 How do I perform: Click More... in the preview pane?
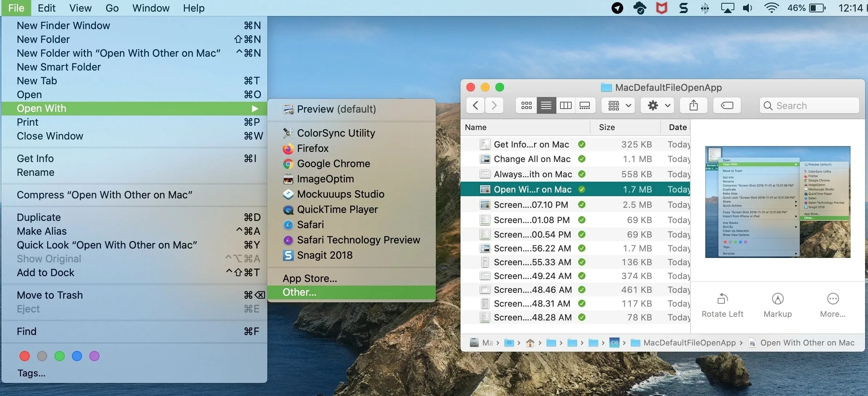(833, 305)
